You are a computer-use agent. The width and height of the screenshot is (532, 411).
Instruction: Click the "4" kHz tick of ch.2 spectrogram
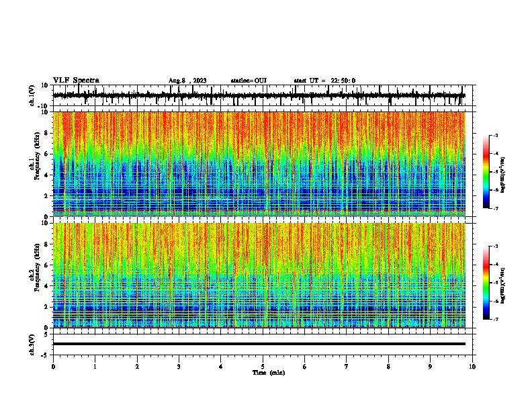click(46, 286)
